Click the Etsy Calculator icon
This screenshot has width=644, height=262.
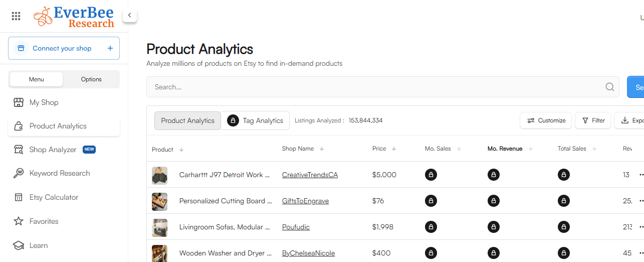coord(19,197)
